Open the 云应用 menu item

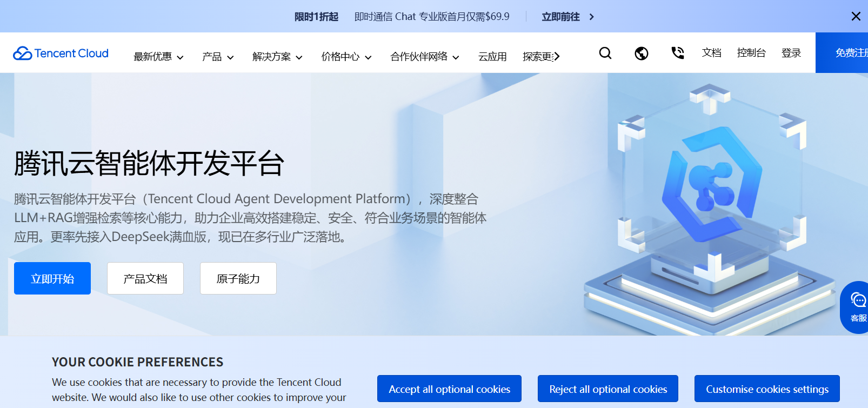coord(492,57)
